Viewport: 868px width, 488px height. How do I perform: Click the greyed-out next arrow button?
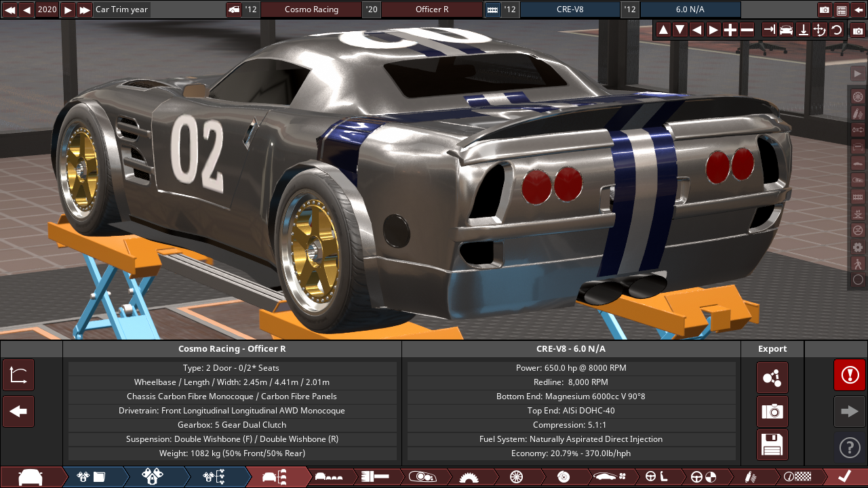[850, 411]
